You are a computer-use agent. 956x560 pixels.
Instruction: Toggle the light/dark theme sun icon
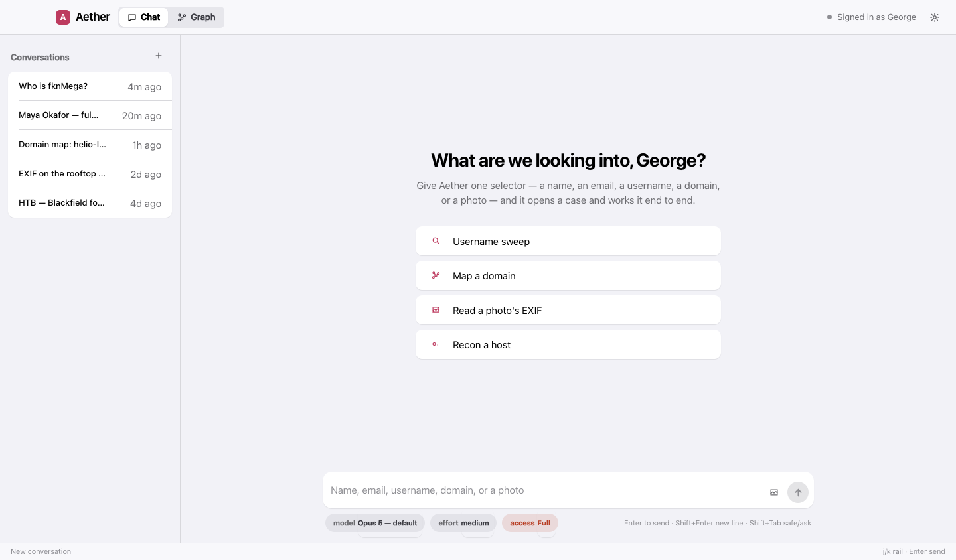point(935,17)
